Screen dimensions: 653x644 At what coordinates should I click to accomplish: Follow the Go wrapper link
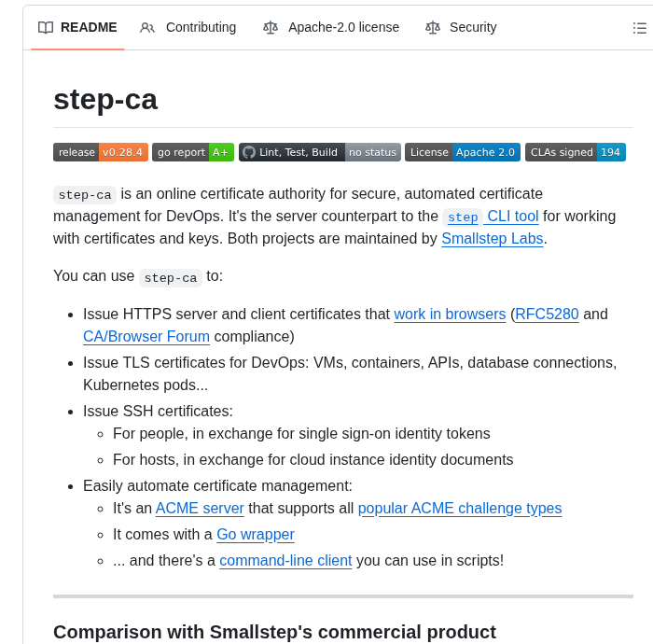256,535
